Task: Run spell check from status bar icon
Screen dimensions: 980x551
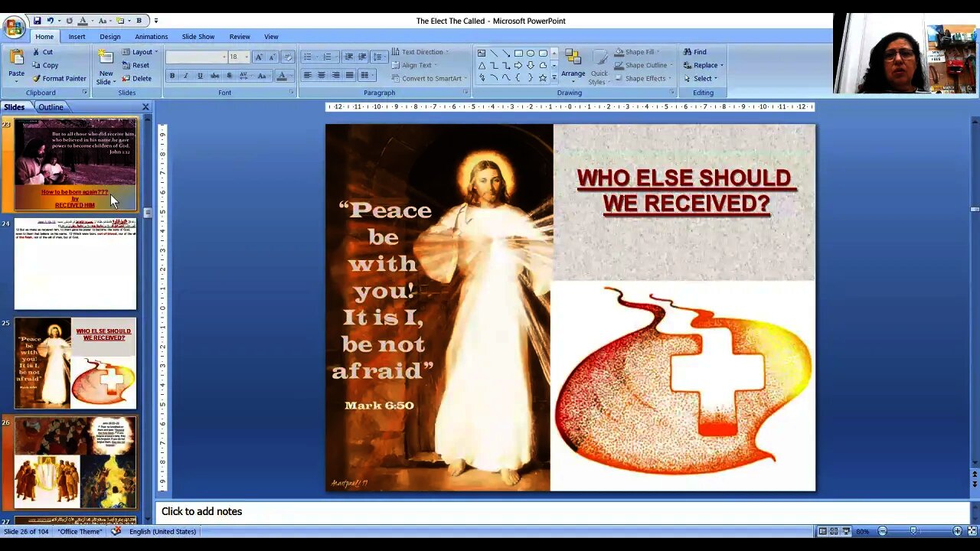Action: coord(116,531)
